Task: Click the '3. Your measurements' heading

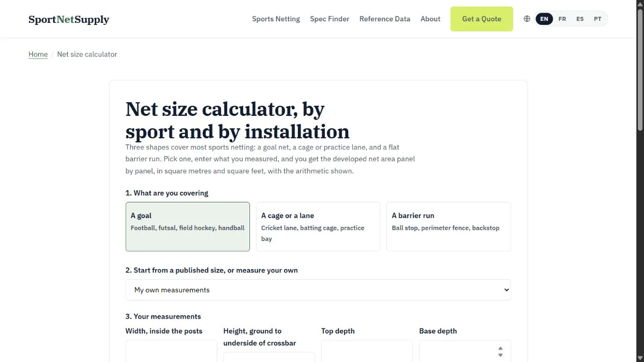Action: [163, 316]
